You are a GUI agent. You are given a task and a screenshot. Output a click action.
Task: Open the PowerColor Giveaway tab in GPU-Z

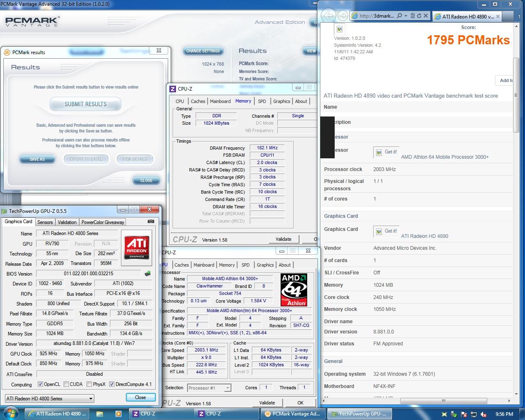click(x=103, y=222)
